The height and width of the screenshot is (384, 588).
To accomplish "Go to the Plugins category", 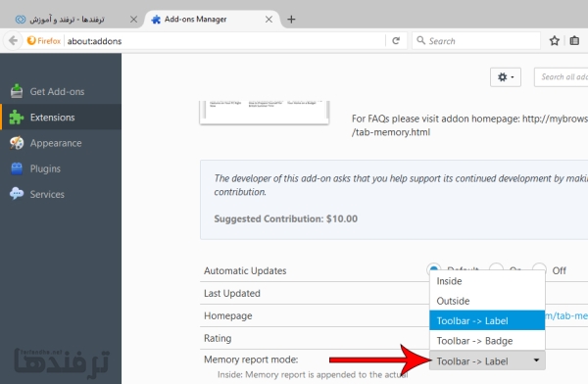I will click(45, 168).
